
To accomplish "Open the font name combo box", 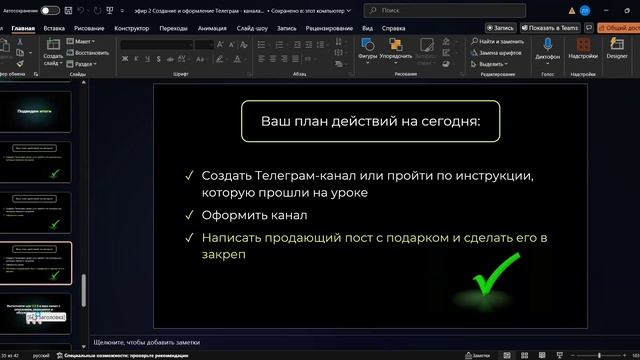I will tap(157, 44).
